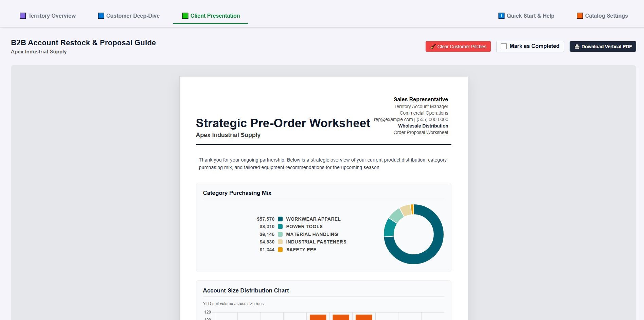Tick the Mark as Completed checkbox
Viewport: 644px width, 320px height.
point(504,46)
